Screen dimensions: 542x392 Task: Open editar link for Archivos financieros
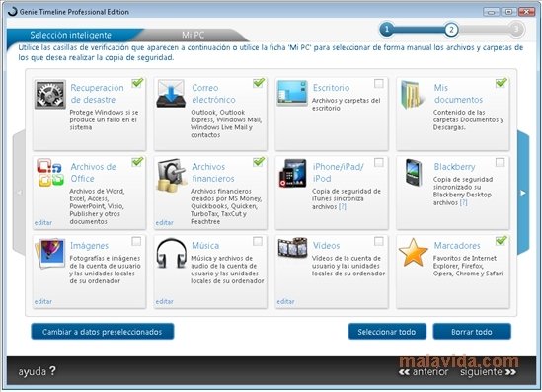pos(164,222)
